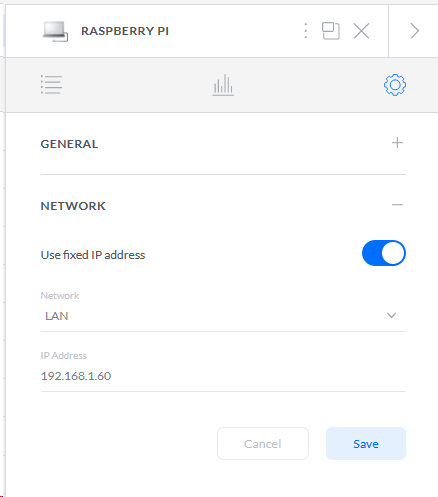Click the IP Address input field
This screenshot has height=497, width=438.
pos(223,376)
